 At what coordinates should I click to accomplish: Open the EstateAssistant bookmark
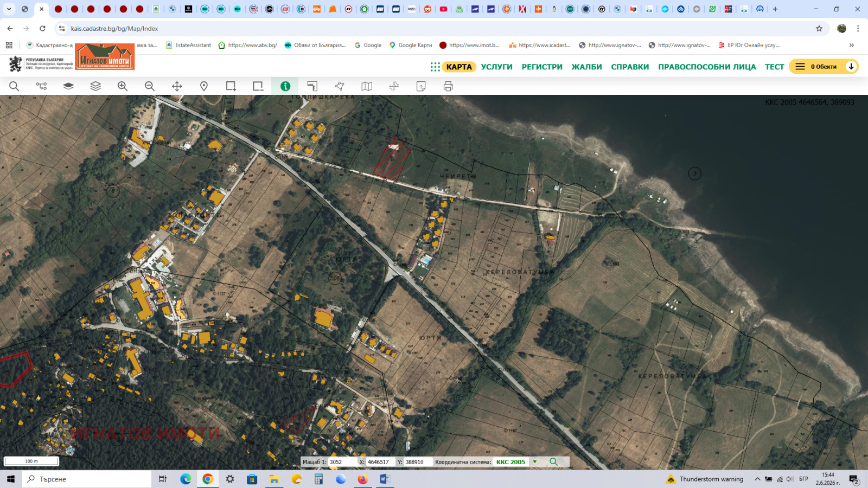(x=189, y=45)
